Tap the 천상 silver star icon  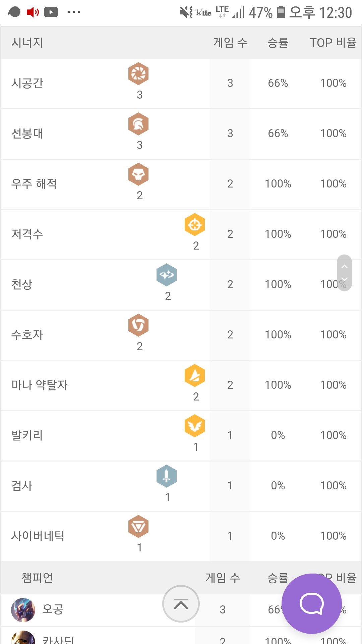tap(167, 275)
